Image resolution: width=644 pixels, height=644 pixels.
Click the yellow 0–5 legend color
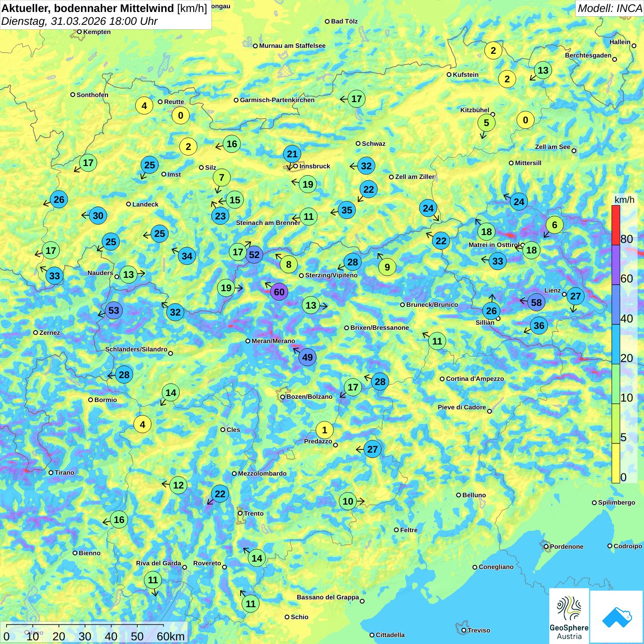tap(615, 463)
